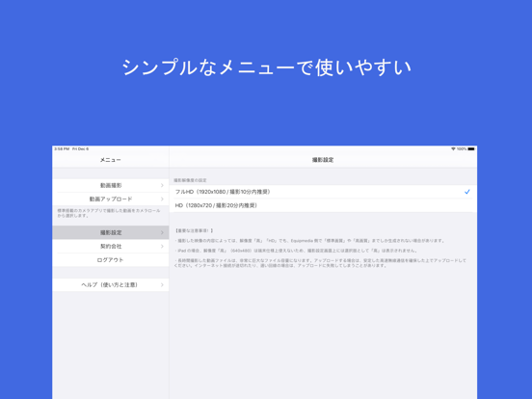532x399 pixels.
Task: Open the 動画撮影 menu item
Action: click(x=111, y=185)
